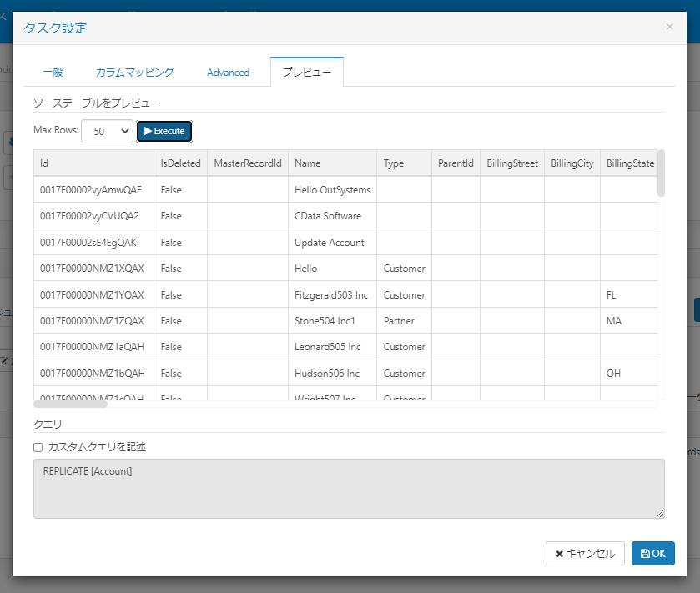700x593 pixels.
Task: Click the horizontal scrollbar under the preview table
Action: (71, 405)
